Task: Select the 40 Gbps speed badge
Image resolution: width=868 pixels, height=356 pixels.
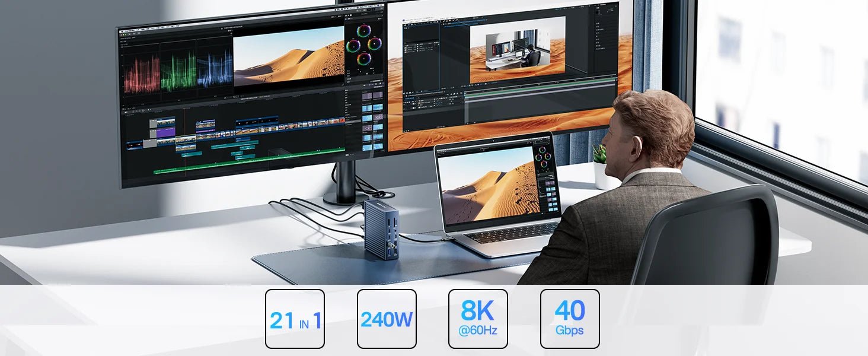Action: (570, 319)
